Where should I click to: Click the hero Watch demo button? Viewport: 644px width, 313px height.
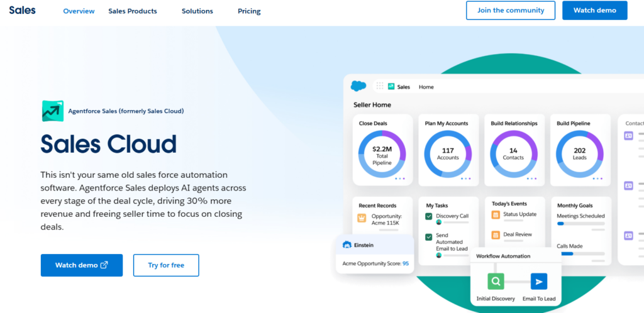tap(82, 265)
